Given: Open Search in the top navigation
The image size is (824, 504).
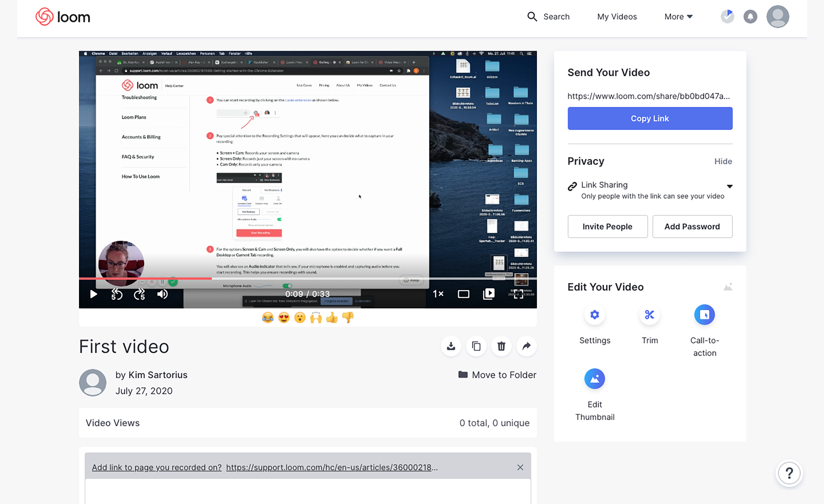Looking at the screenshot, I should tap(548, 17).
